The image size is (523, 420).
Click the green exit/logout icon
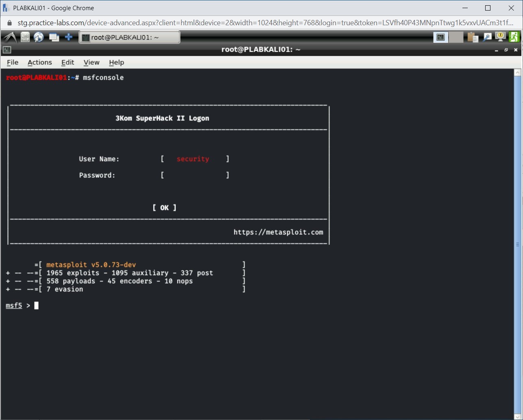click(514, 37)
